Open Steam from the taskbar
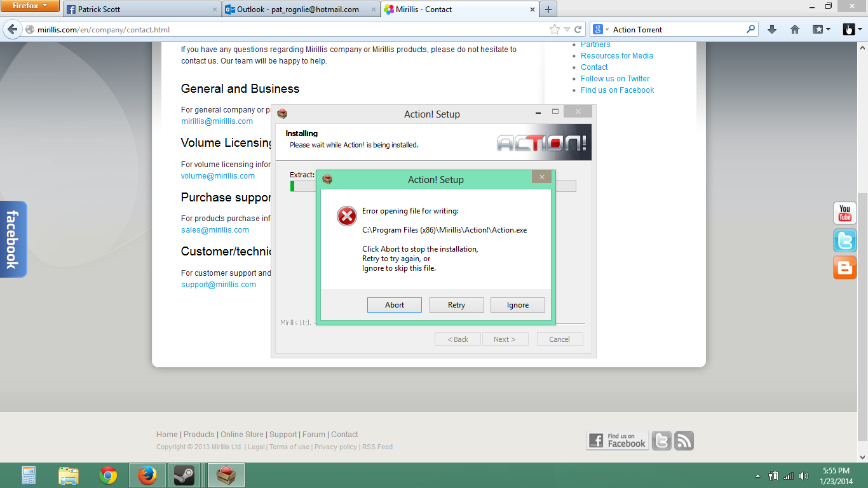Viewport: 868px width, 488px height. point(186,475)
